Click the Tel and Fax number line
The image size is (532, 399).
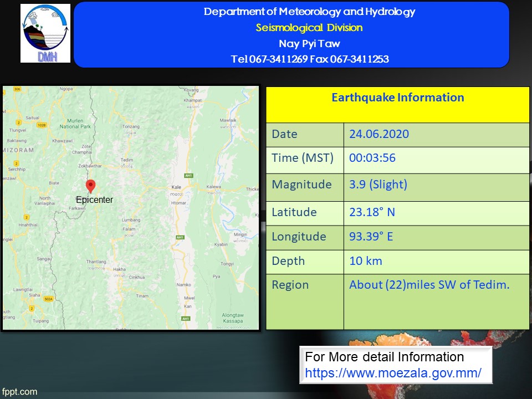pyautogui.click(x=309, y=59)
